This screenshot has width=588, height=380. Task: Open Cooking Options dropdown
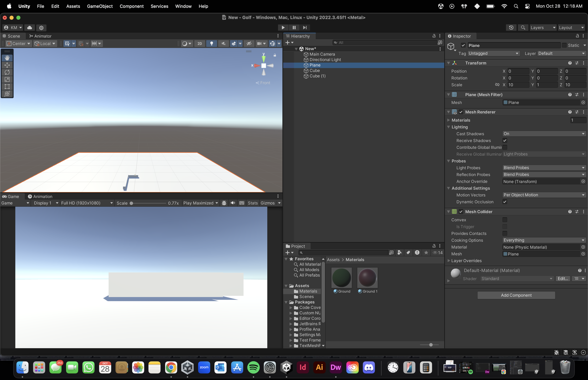pos(544,240)
